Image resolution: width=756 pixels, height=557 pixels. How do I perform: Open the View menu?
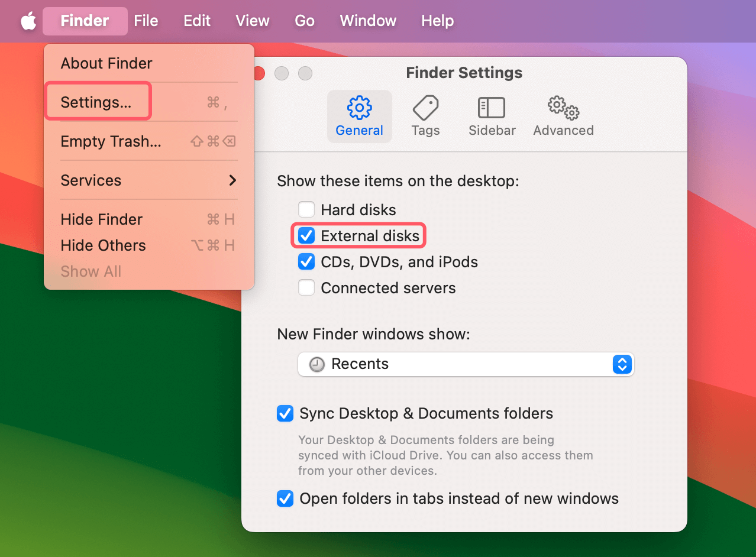click(253, 21)
